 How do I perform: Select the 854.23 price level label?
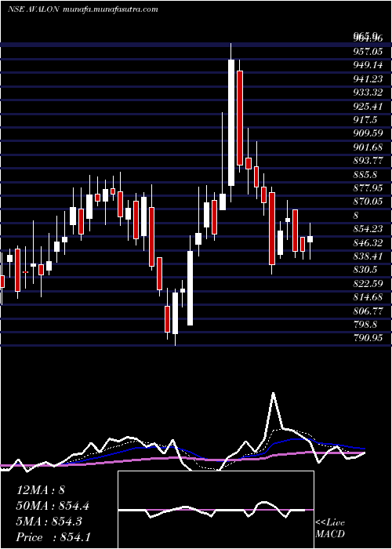point(368,229)
